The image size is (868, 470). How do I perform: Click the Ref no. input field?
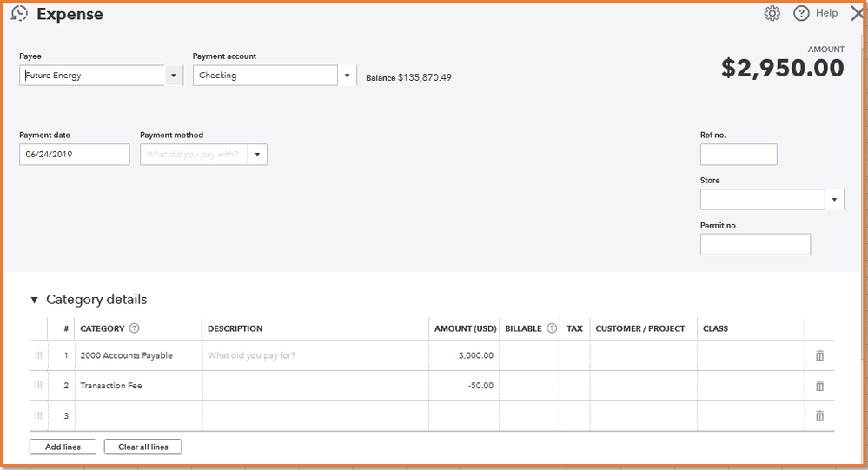tap(739, 155)
